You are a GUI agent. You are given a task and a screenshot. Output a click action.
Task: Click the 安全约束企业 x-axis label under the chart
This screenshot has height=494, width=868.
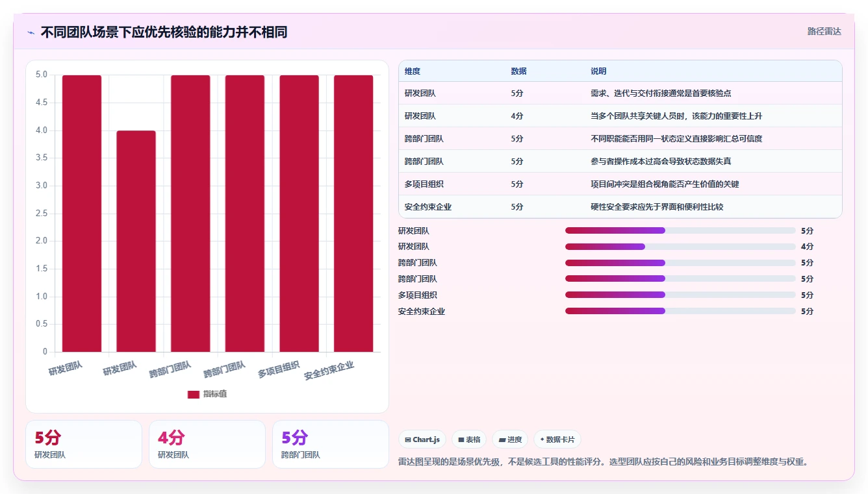329,371
